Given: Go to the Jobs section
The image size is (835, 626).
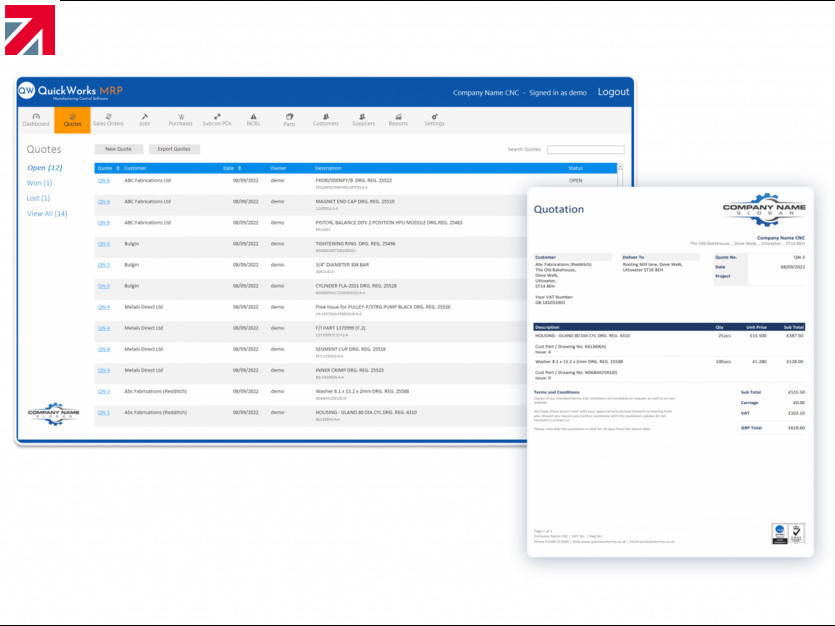Looking at the screenshot, I should click(x=145, y=120).
